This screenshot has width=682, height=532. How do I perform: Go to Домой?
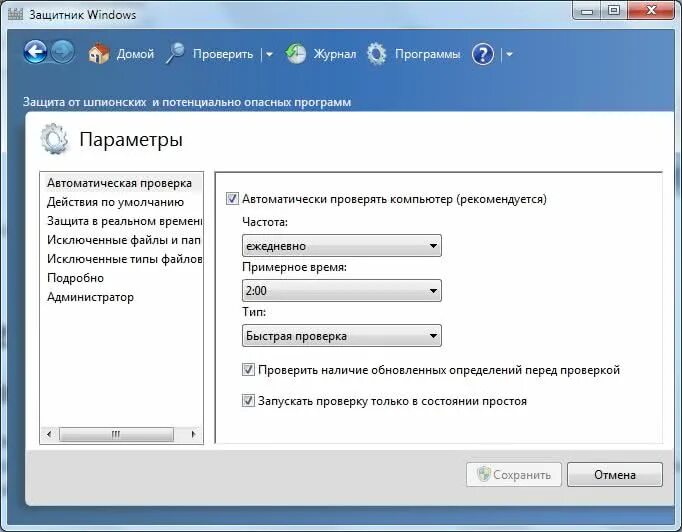[x=135, y=54]
